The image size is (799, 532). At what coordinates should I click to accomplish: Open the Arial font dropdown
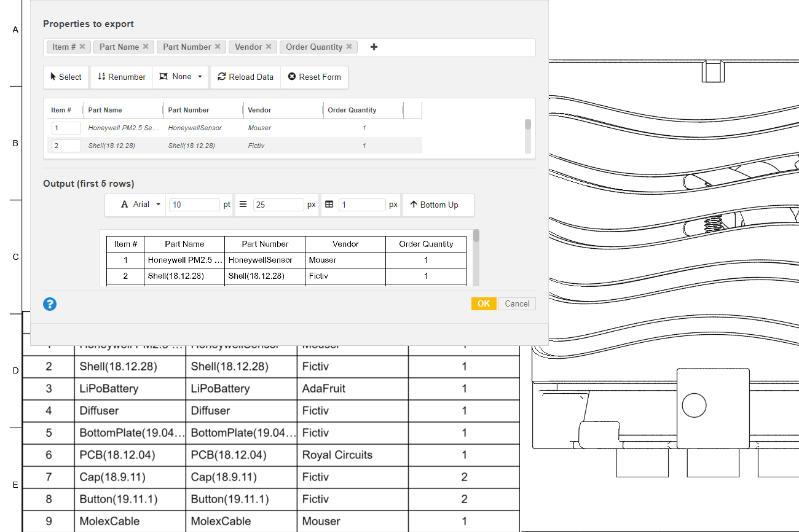(x=141, y=205)
